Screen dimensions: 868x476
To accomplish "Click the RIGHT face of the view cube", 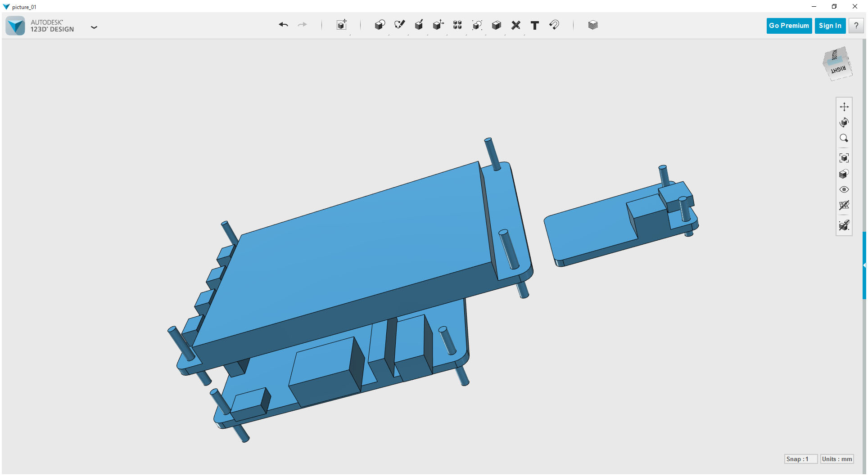I will tap(838, 70).
